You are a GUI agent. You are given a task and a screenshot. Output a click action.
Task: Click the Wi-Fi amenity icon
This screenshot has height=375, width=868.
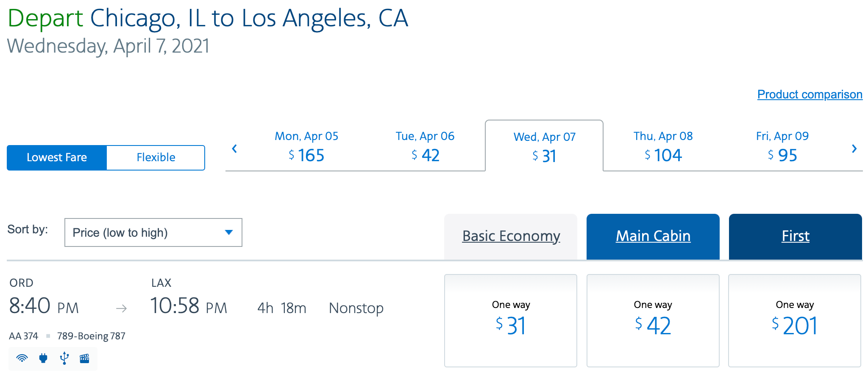point(22,358)
